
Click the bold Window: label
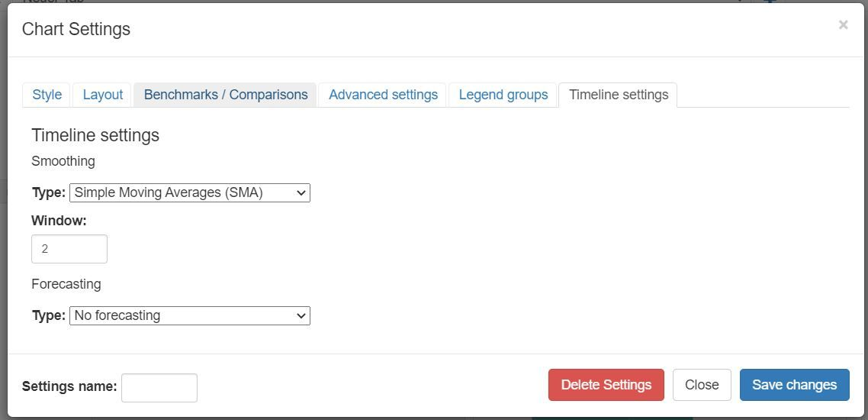pos(59,221)
